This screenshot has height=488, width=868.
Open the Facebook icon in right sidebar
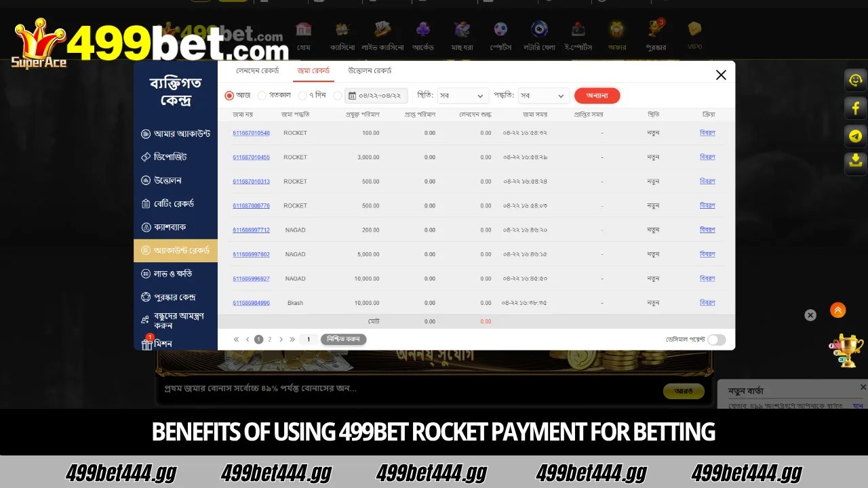pyautogui.click(x=855, y=108)
